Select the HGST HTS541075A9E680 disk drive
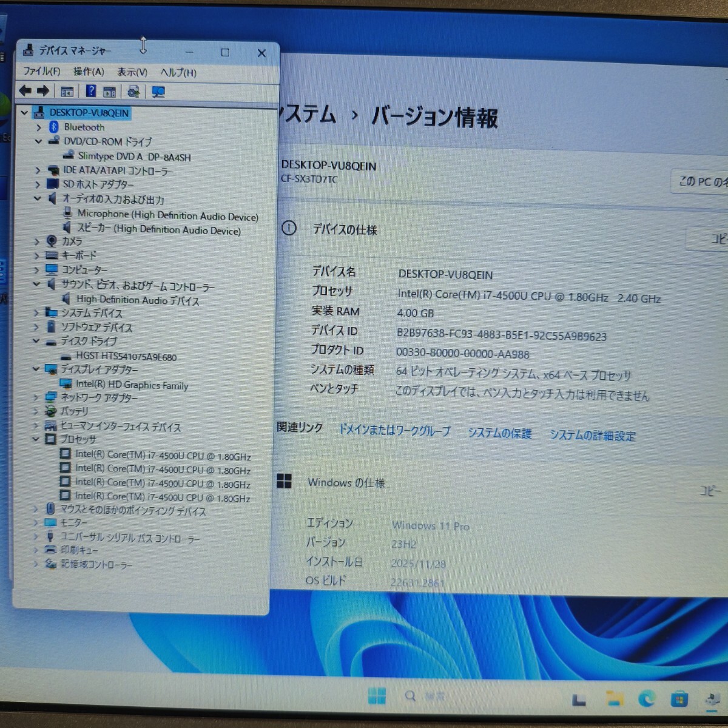Image resolution: width=728 pixels, height=728 pixels. click(126, 357)
